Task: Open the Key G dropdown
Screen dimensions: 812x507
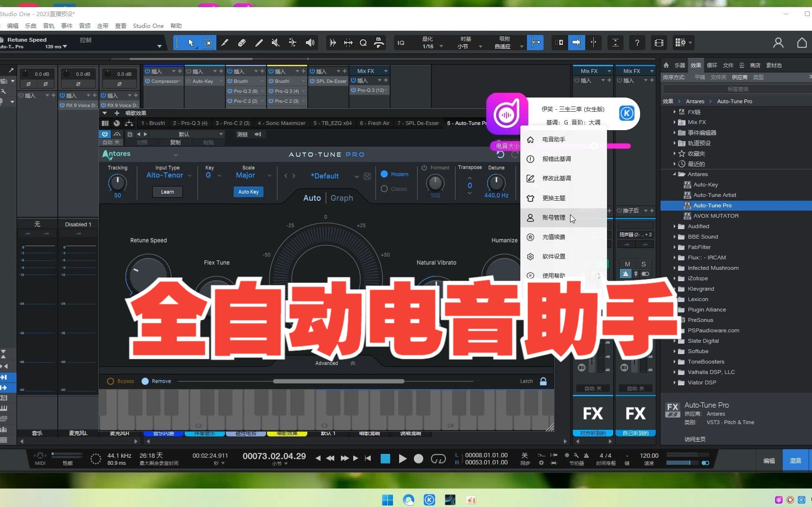Action: pyautogui.click(x=213, y=175)
